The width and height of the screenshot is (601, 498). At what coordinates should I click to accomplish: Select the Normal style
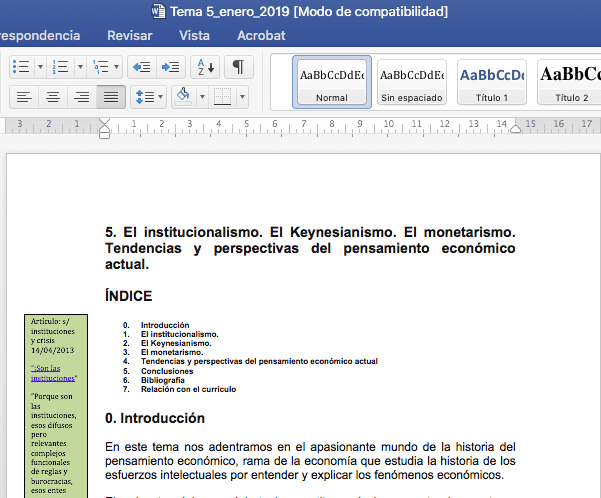(332, 82)
